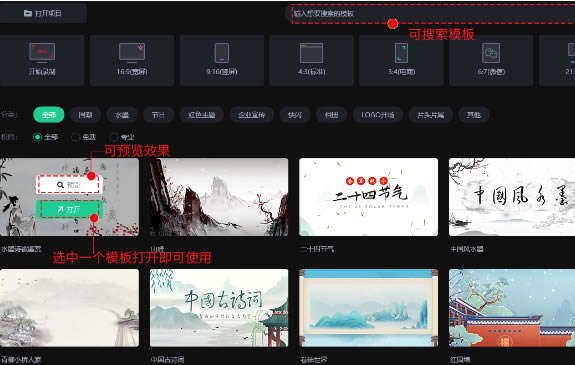Select the 免费 free radio button
The image size is (575, 365).
[x=76, y=137]
